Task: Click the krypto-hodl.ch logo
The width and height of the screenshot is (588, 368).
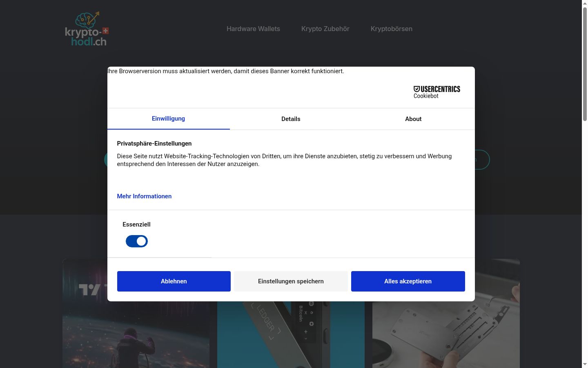Action: pos(87,29)
